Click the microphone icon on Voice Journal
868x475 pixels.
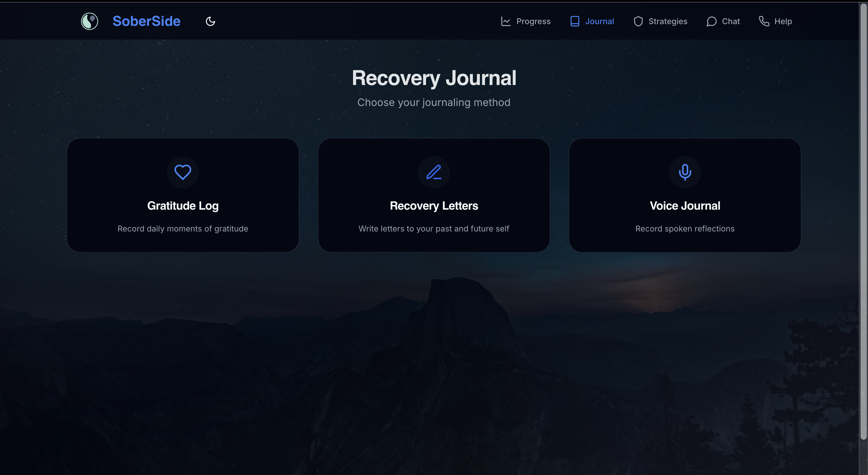click(x=685, y=172)
